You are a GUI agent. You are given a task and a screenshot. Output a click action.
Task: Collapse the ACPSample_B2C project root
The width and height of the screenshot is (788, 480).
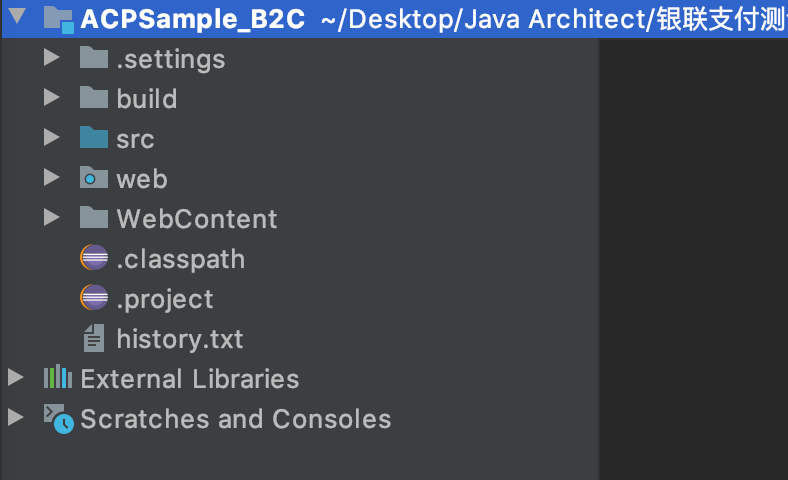tap(17, 16)
